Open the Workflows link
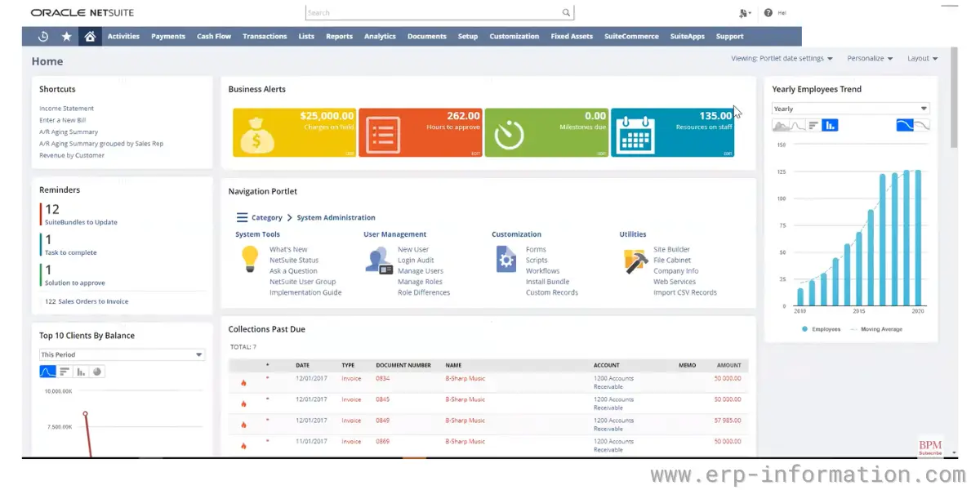The height and width of the screenshot is (490, 980). [543, 271]
